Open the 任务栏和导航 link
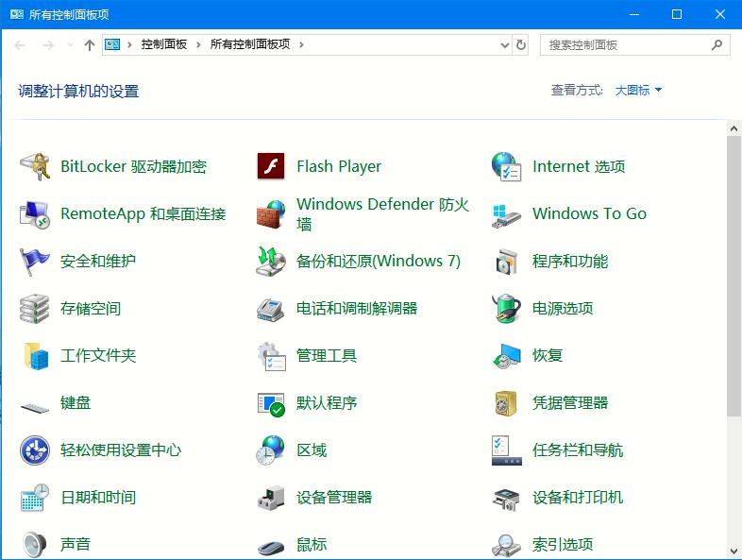742x560 pixels. [x=577, y=450]
